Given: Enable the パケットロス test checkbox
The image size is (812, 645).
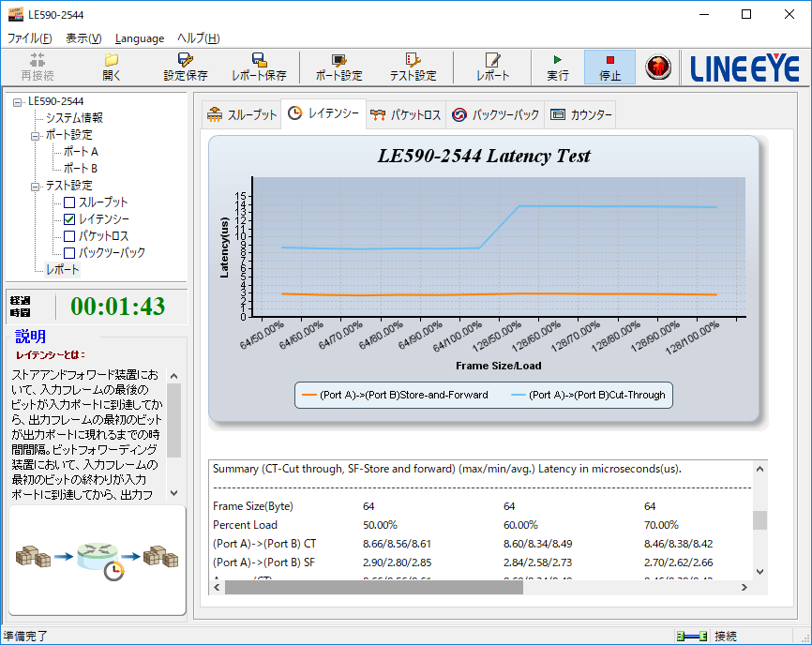Looking at the screenshot, I should click(x=69, y=236).
